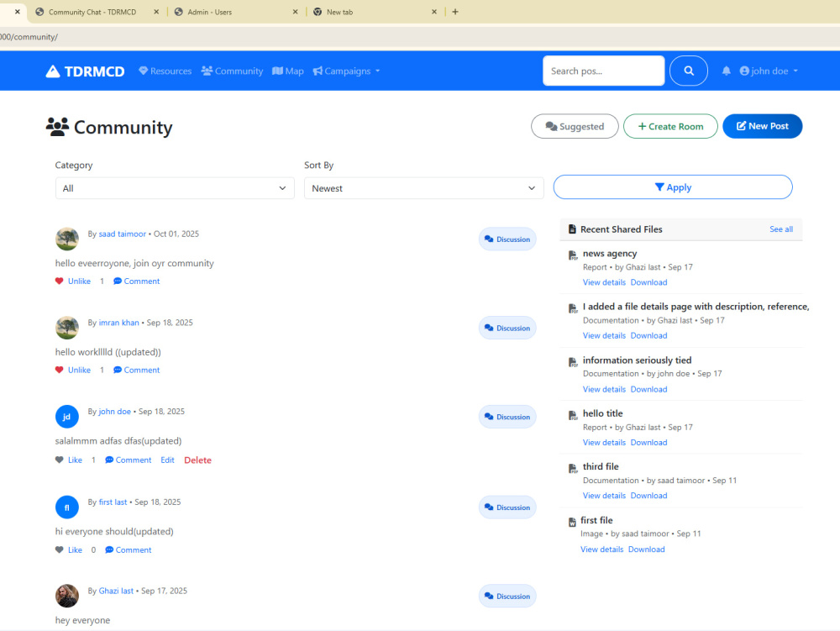Toggle Like on john doe's post
Screen dimensions: 840x631
click(75, 460)
